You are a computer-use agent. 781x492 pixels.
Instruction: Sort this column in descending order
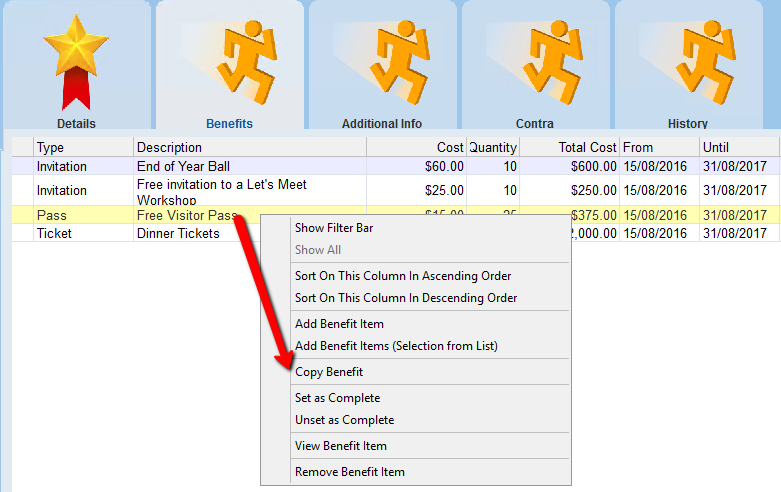(406, 298)
